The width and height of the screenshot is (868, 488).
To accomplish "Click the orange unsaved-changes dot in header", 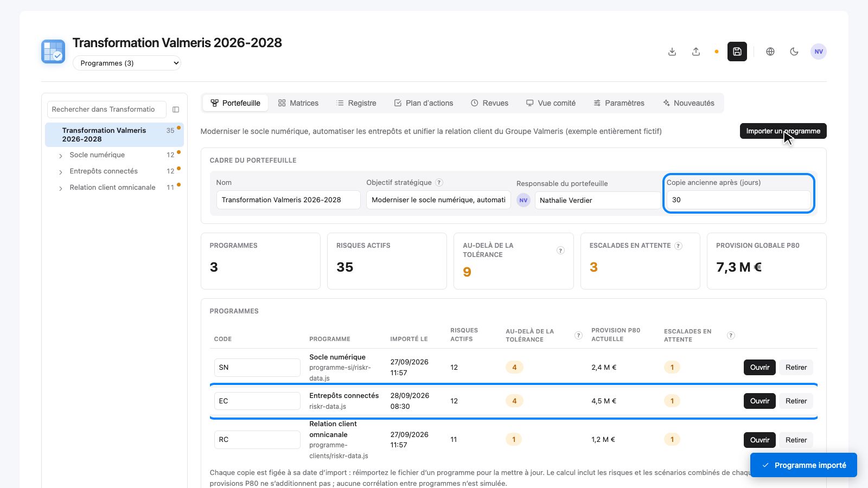I will pyautogui.click(x=717, y=52).
